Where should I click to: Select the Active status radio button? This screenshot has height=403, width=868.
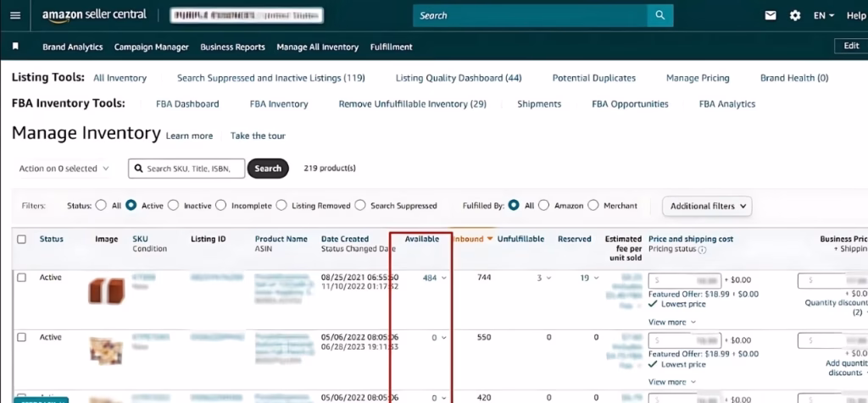131,205
